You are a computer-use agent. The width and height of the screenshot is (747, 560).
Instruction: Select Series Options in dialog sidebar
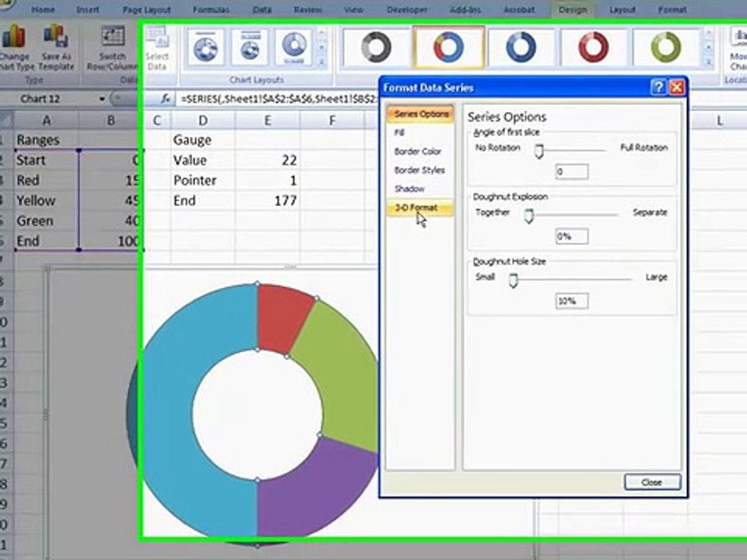[421, 114]
